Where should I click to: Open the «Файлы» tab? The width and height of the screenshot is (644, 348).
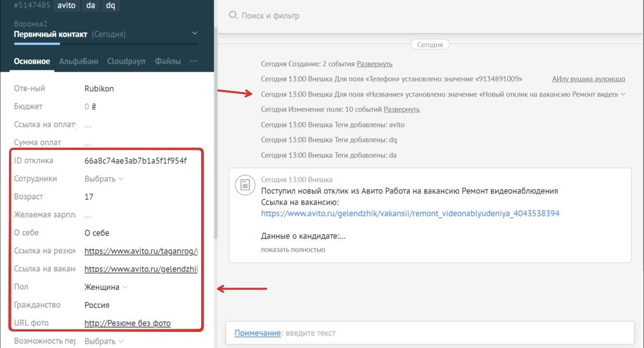click(x=168, y=60)
